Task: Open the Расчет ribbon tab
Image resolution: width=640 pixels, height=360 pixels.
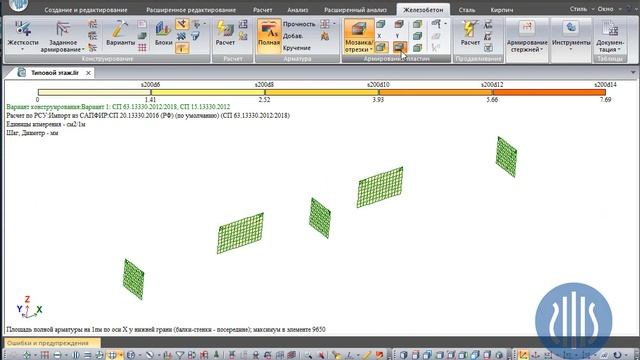Action: (x=262, y=10)
